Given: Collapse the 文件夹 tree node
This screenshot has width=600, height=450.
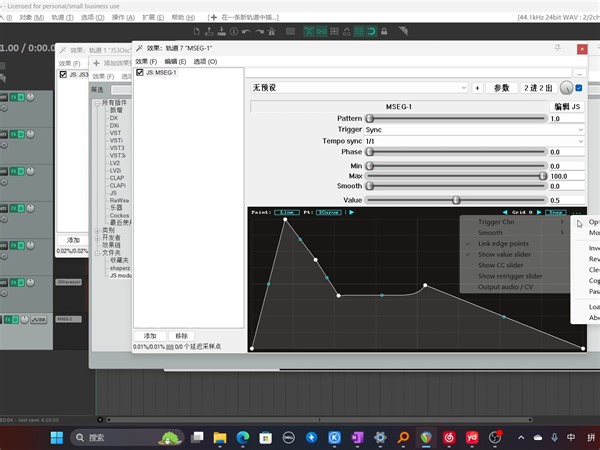Looking at the screenshot, I should [98, 253].
